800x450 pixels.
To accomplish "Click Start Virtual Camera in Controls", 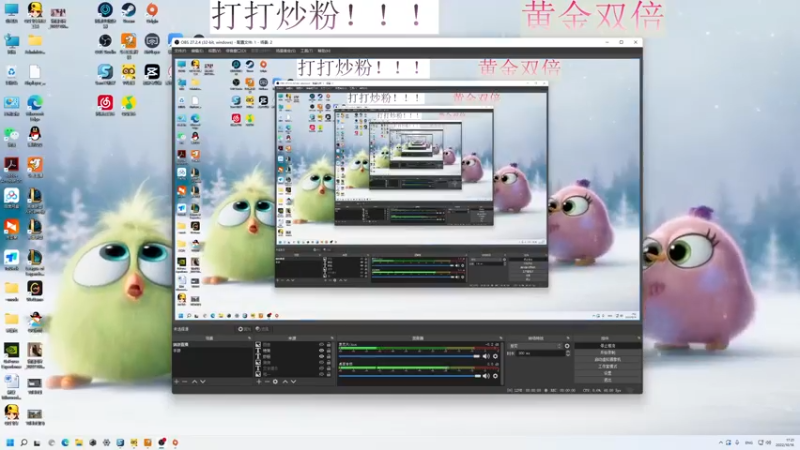I will [608, 359].
